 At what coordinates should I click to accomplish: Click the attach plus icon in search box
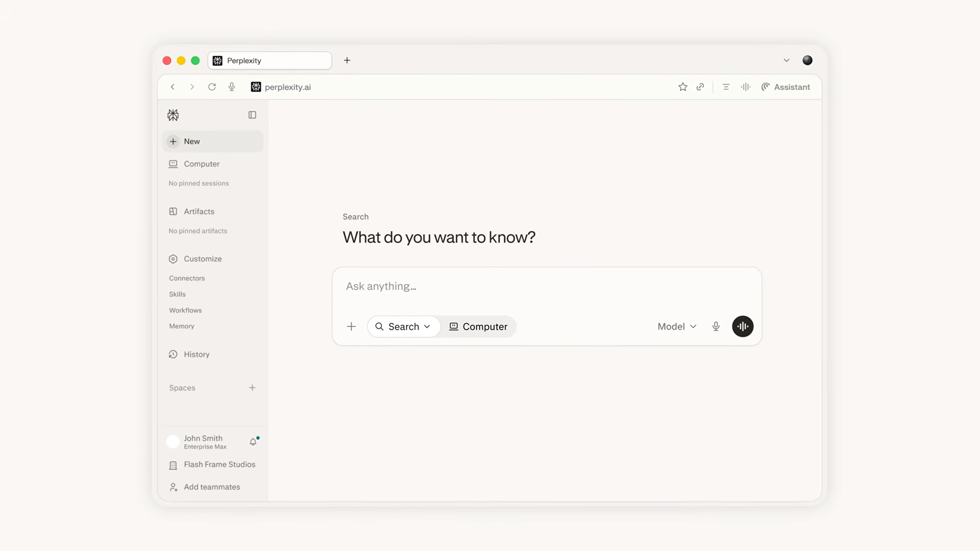click(351, 327)
